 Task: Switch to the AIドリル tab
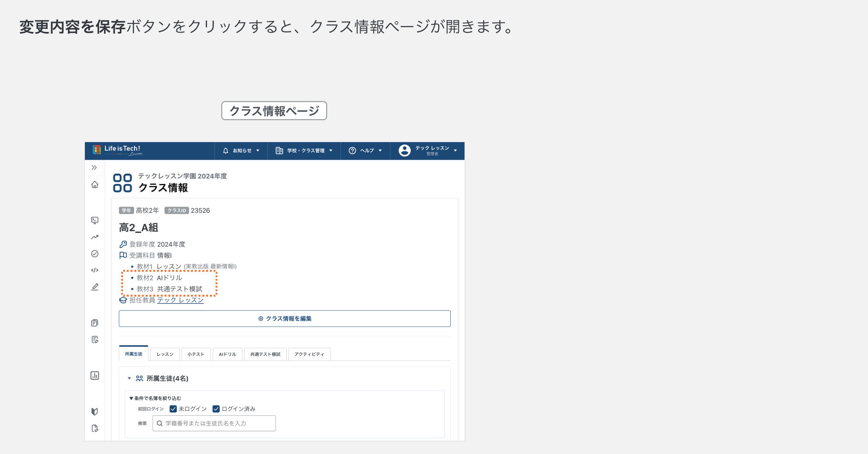click(x=227, y=354)
